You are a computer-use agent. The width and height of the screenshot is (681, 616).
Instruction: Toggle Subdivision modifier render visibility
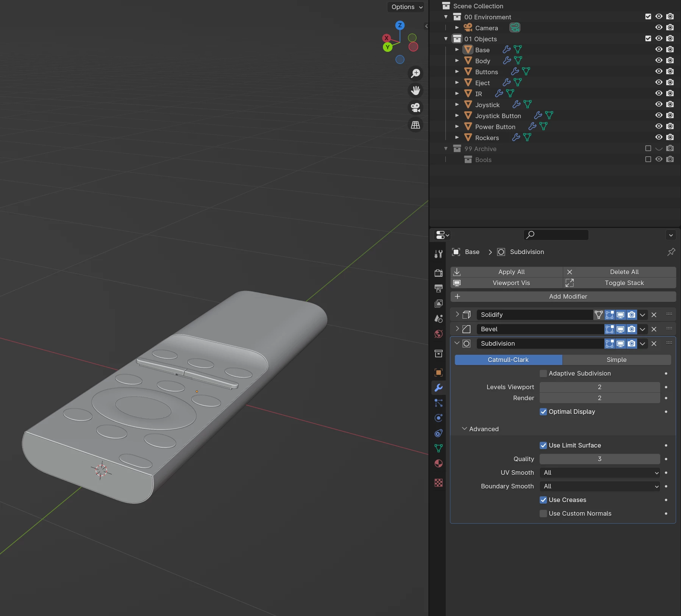coord(631,343)
